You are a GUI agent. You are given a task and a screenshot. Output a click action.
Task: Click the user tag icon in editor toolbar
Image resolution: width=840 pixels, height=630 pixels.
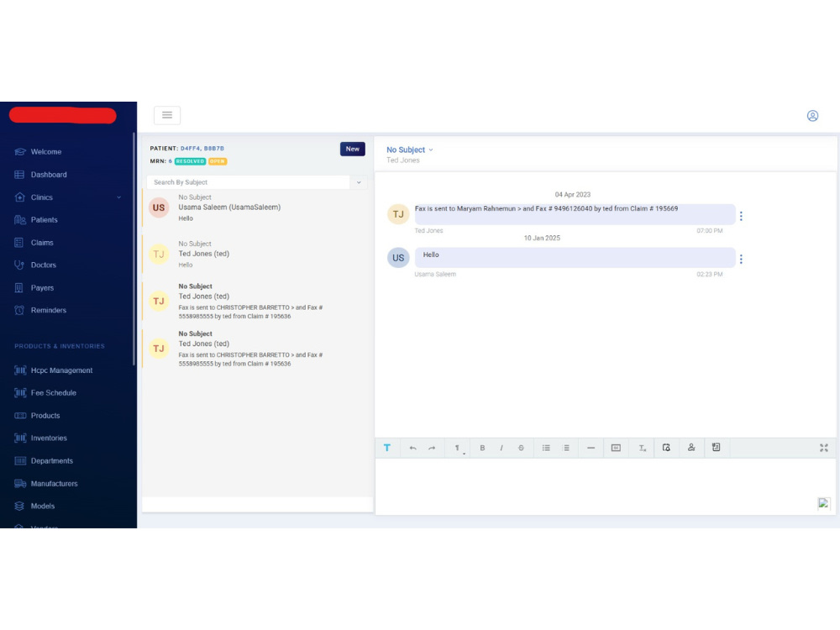click(x=691, y=448)
